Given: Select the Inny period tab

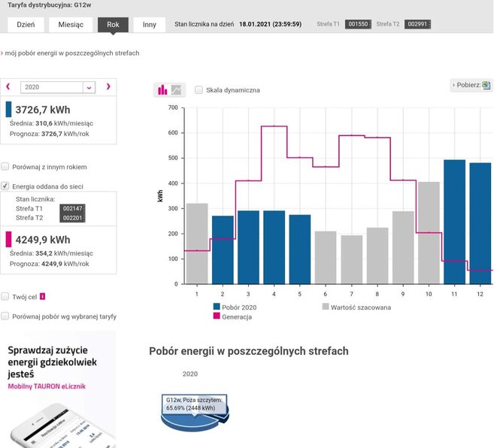Looking at the screenshot, I should [x=149, y=24].
